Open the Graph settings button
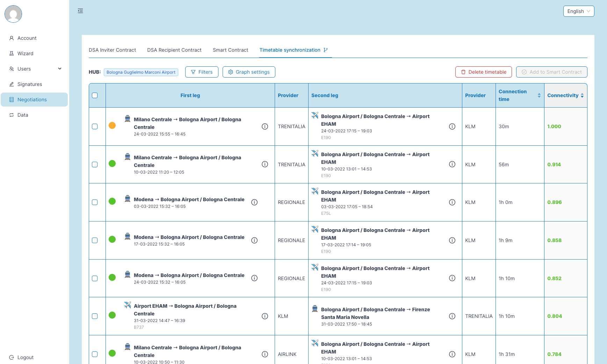The width and height of the screenshot is (607, 364). coord(249,72)
